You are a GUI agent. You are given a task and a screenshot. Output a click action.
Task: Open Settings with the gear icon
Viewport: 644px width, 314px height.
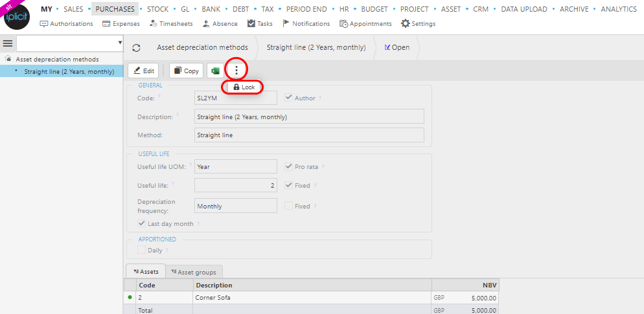point(419,24)
